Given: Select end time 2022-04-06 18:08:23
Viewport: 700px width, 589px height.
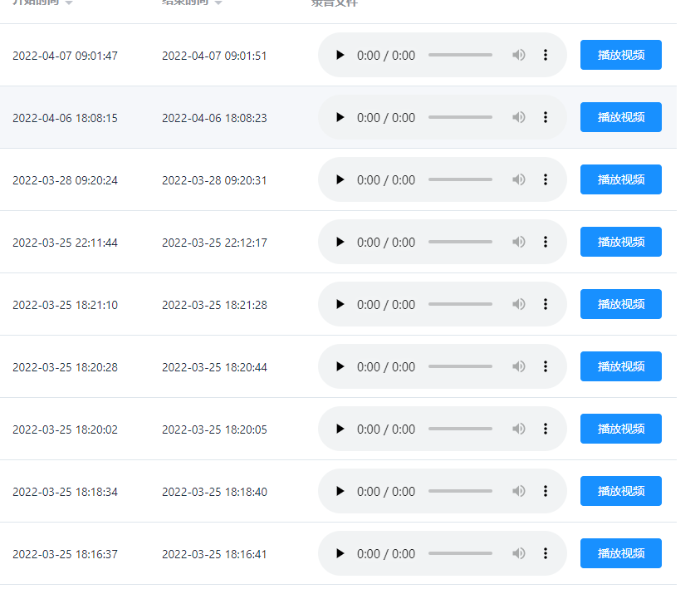Looking at the screenshot, I should (214, 118).
